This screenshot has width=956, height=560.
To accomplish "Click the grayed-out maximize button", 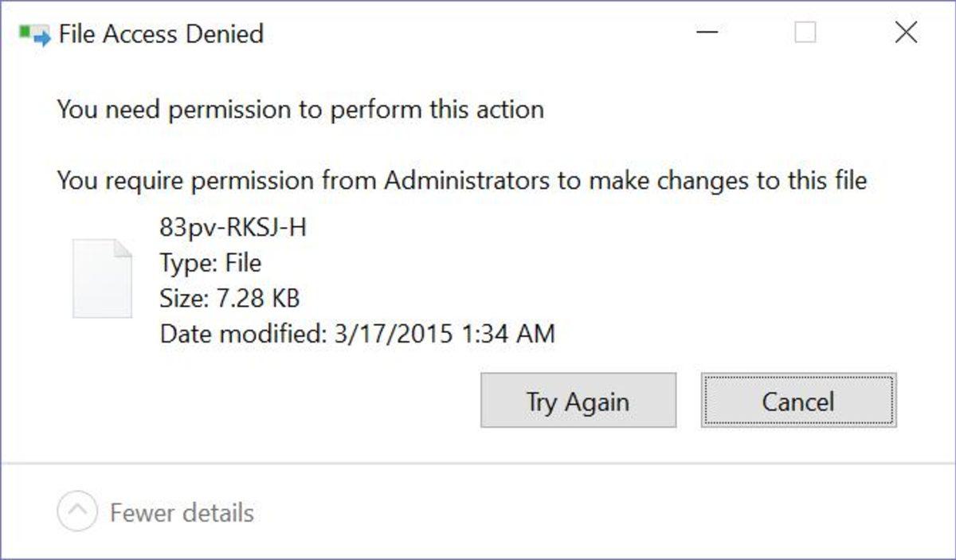I will (x=805, y=33).
